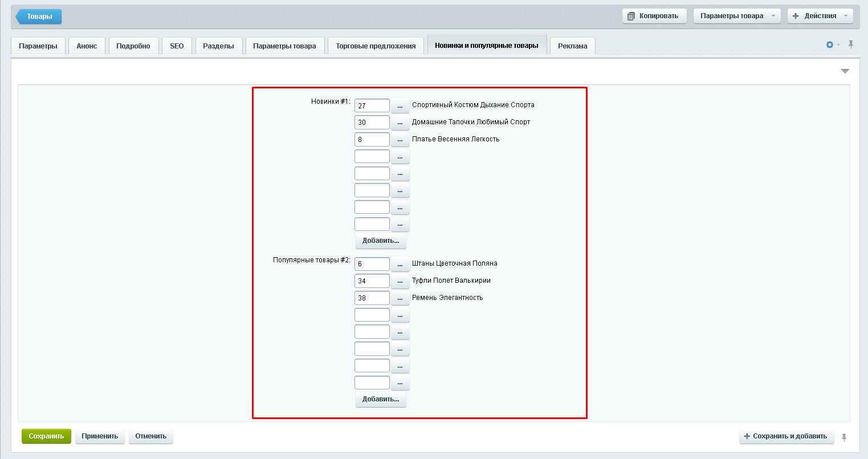Click the Копировать button
Viewport: 868px width, 459px height.
pyautogui.click(x=654, y=16)
